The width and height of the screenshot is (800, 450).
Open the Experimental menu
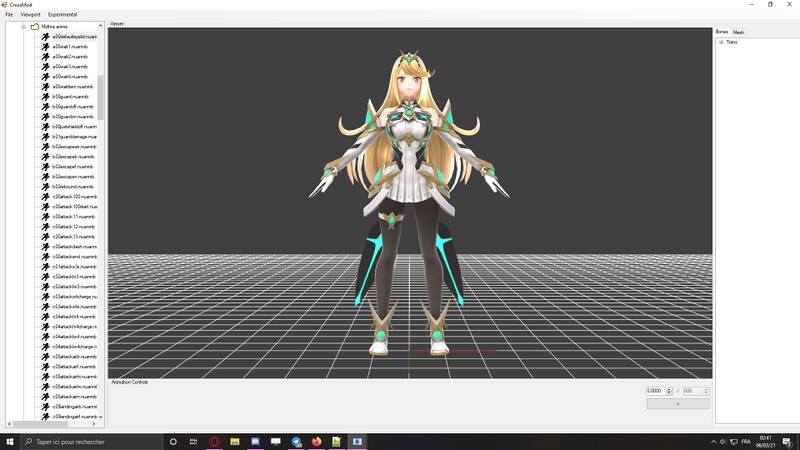[62, 15]
